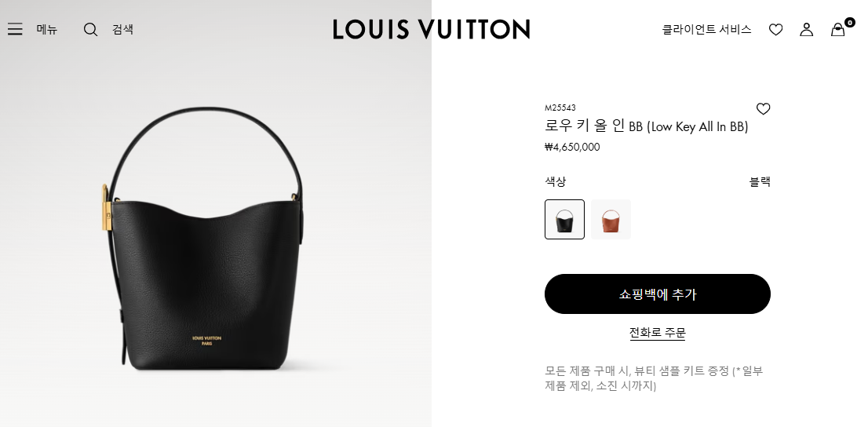This screenshot has height=427, width=868.
Task: Select the brown color swatch
Action: tap(611, 219)
